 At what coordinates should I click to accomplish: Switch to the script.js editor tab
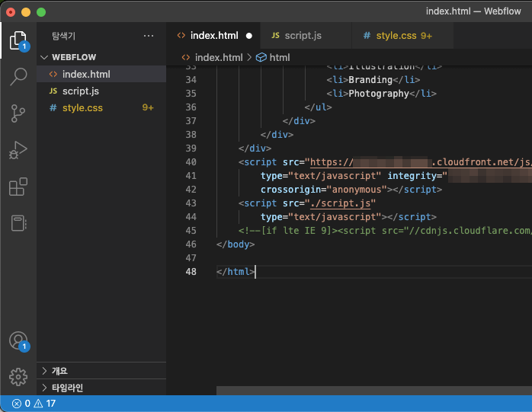[x=306, y=36]
